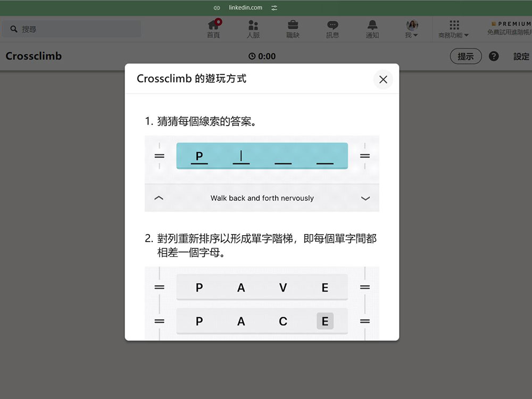
Task: Click the link icon beside linkedin.com
Action: click(x=217, y=8)
